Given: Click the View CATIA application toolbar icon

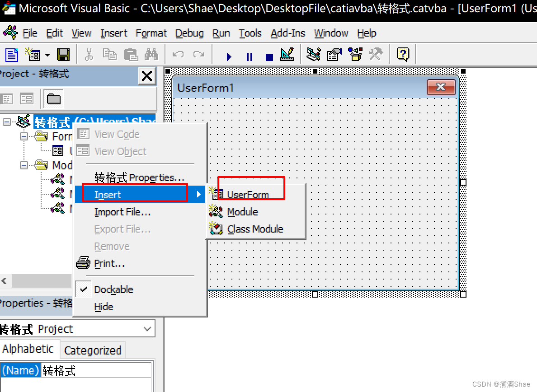Looking at the screenshot, I should [12, 55].
